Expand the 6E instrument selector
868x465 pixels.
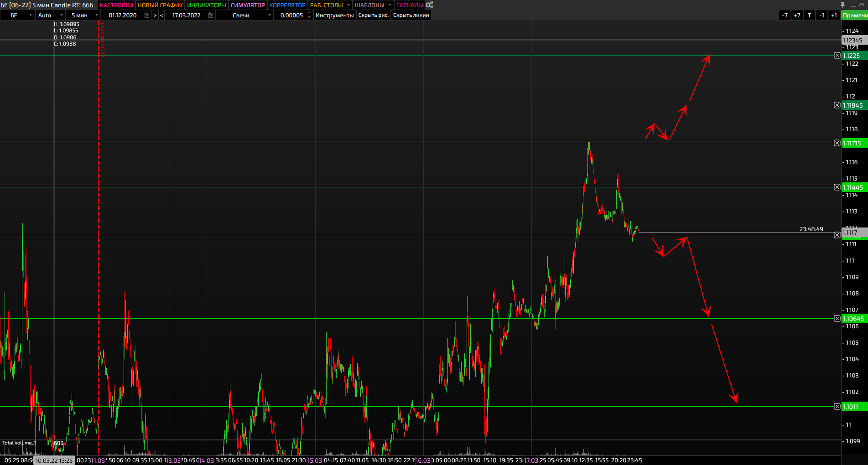31,15
